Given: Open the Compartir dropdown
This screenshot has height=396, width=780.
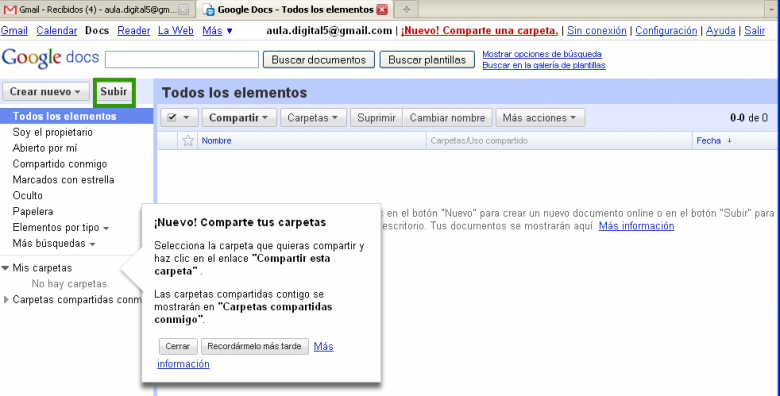Looking at the screenshot, I should click(x=239, y=118).
